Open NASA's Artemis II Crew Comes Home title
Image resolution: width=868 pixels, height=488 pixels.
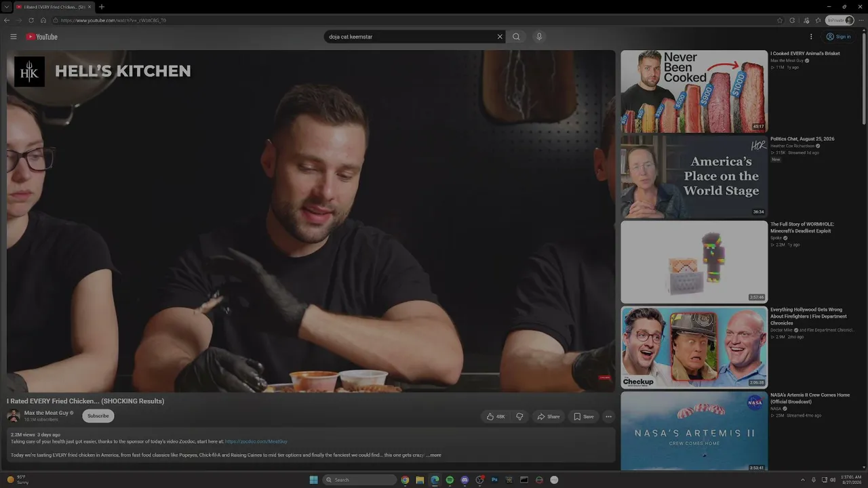810,399
